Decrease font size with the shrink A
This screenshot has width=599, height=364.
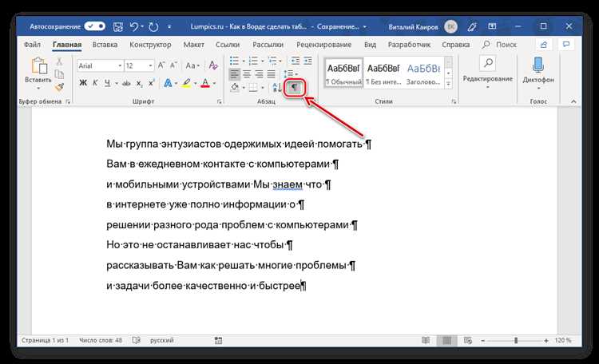tap(174, 65)
